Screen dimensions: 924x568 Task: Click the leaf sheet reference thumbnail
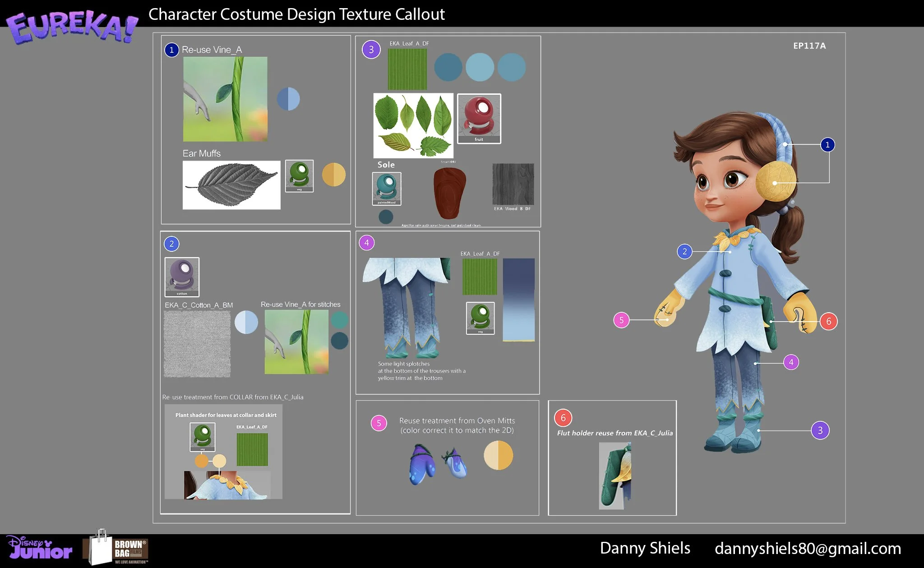pos(413,125)
